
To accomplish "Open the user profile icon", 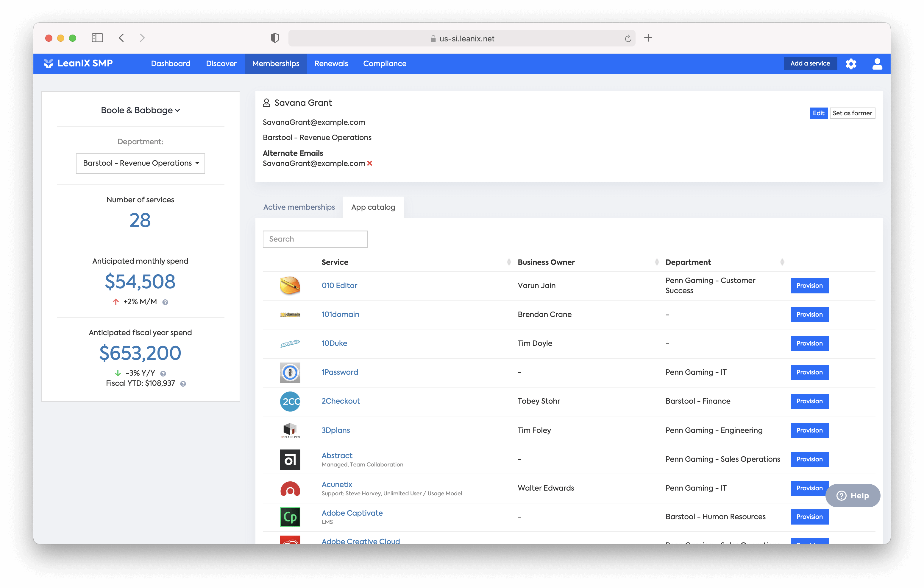I will (x=877, y=64).
